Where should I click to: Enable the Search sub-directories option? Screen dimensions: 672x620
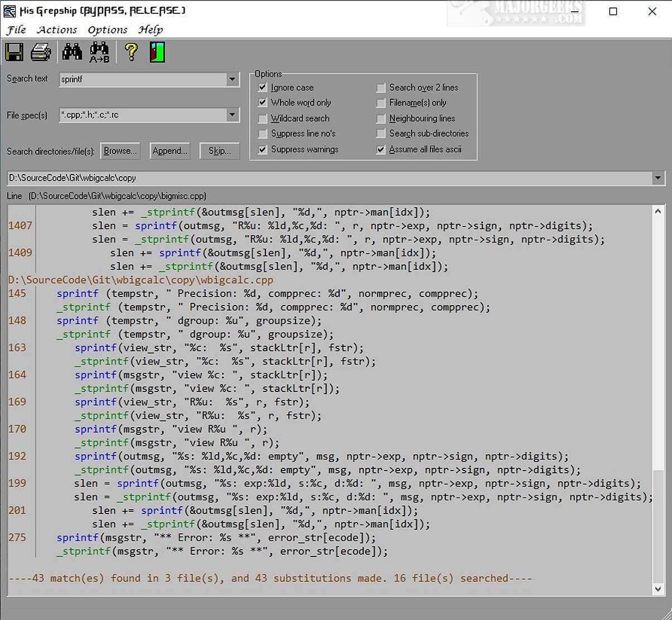click(381, 134)
